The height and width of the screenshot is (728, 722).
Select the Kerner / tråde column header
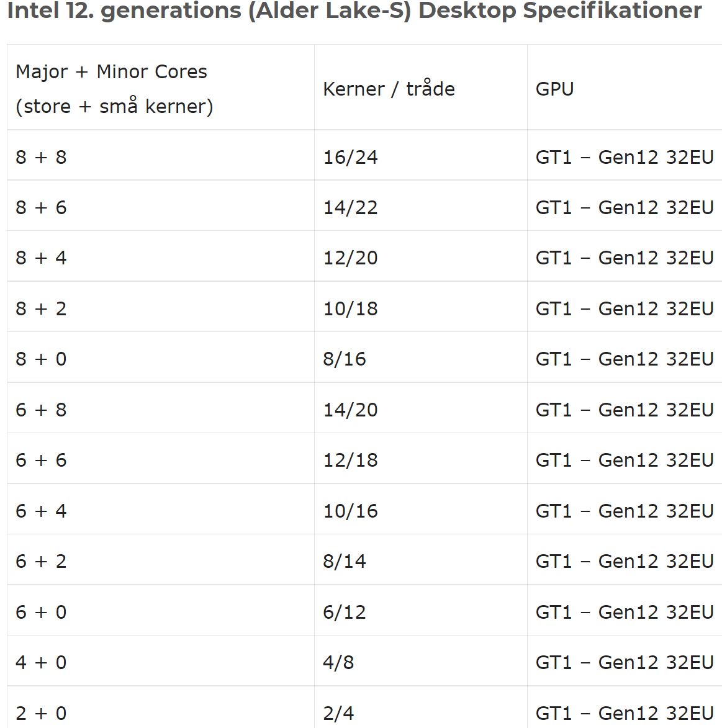pyautogui.click(x=421, y=88)
